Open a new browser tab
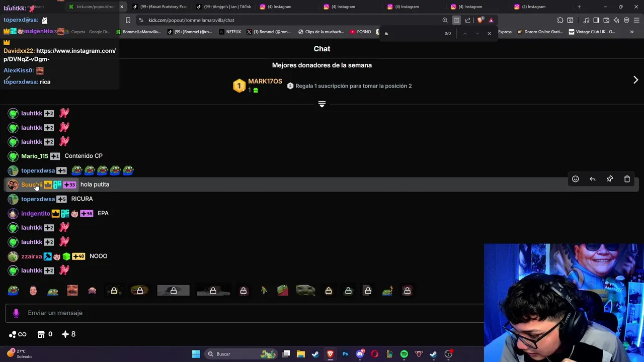This screenshot has height=362, width=644. click(x=579, y=7)
